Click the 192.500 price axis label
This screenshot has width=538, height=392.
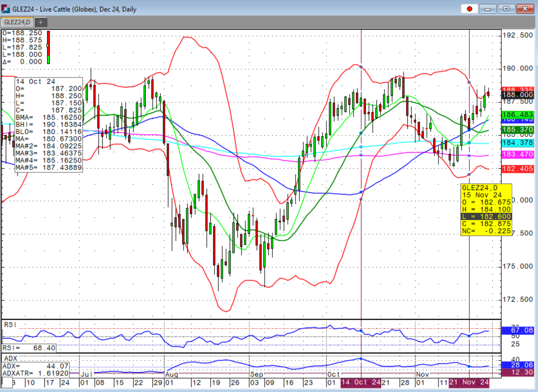pos(518,35)
